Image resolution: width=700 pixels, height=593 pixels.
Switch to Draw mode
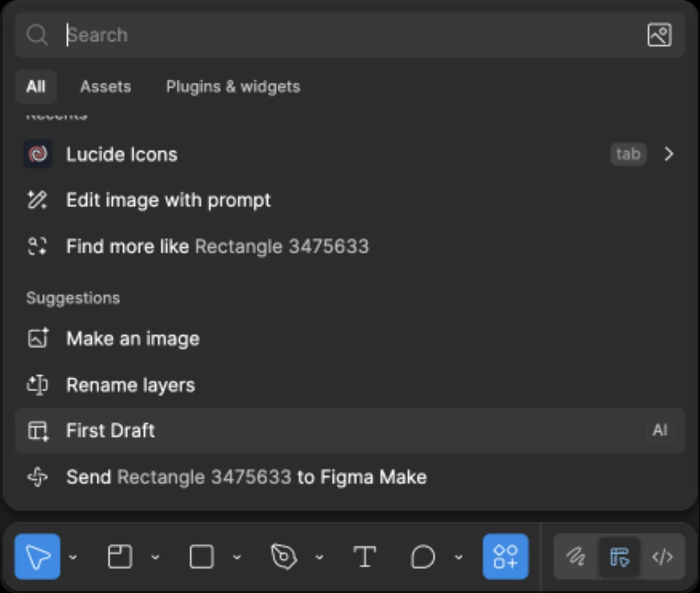[576, 557]
